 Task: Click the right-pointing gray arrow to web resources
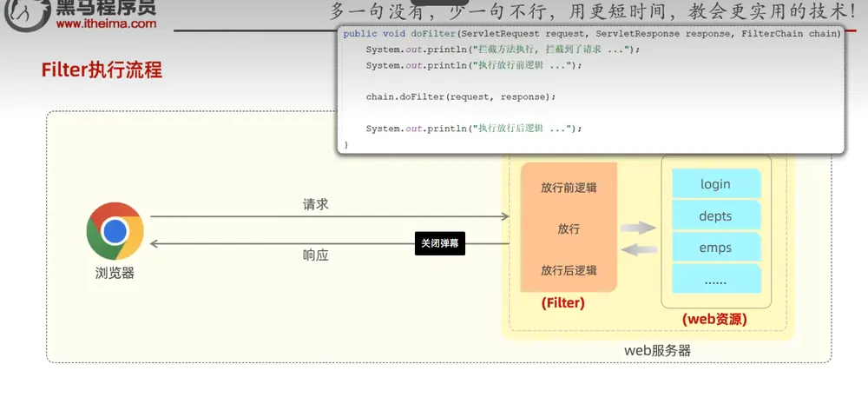pos(638,228)
